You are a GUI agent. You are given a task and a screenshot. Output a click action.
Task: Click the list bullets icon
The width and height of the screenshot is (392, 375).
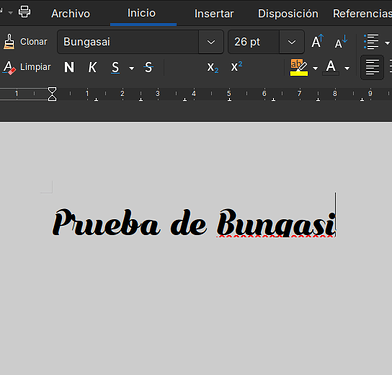[x=371, y=42]
